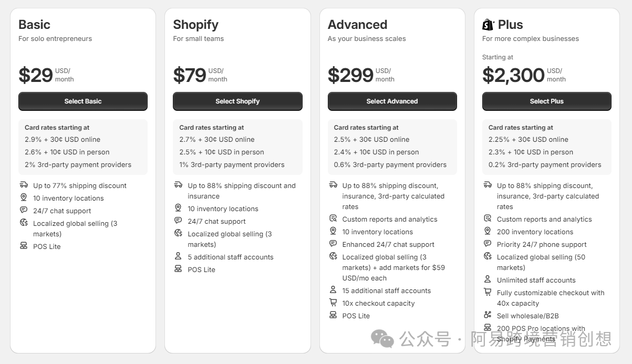
Task: Click the Plus plan unlimited staff accounts icon
Action: [x=487, y=279]
